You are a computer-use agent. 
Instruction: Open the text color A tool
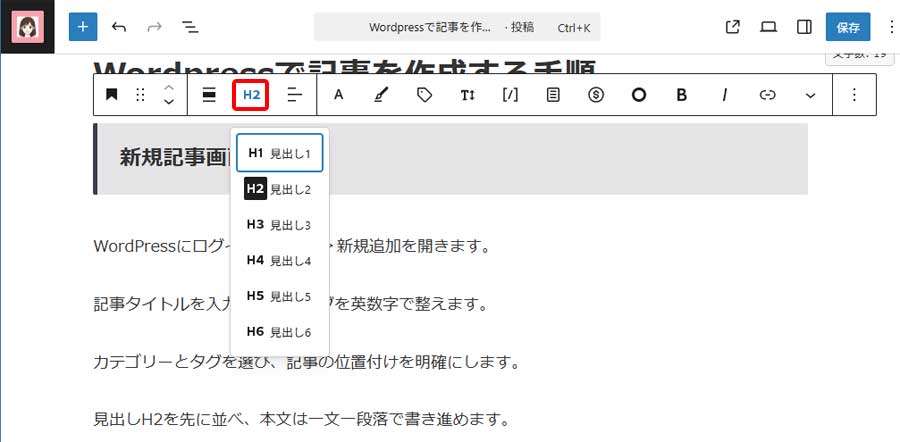tap(339, 95)
